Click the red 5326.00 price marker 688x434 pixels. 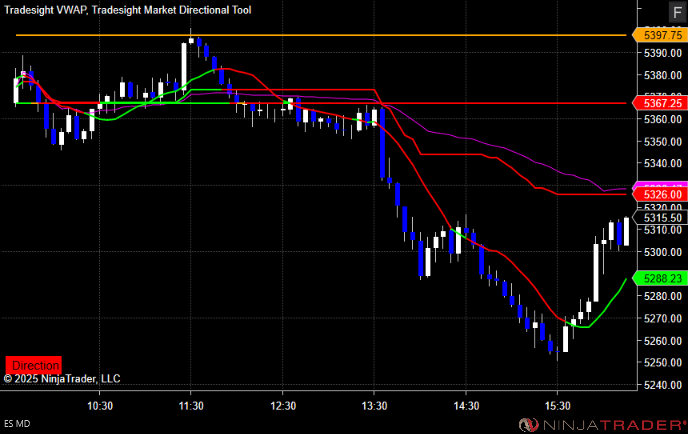[660, 194]
